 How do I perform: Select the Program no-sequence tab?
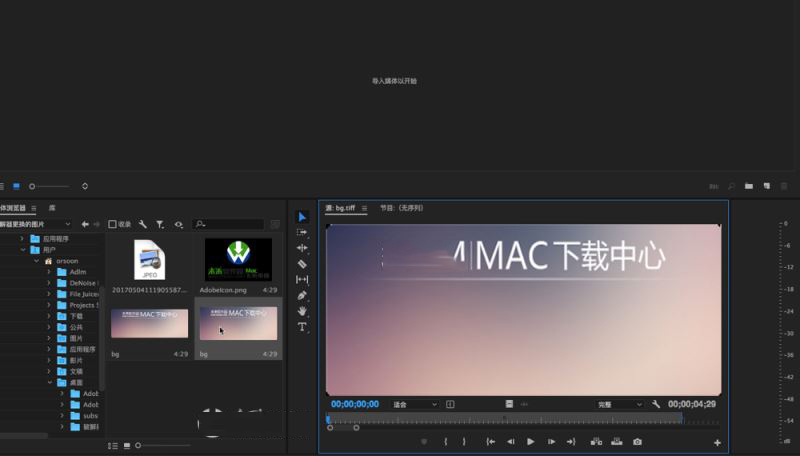[x=402, y=208]
